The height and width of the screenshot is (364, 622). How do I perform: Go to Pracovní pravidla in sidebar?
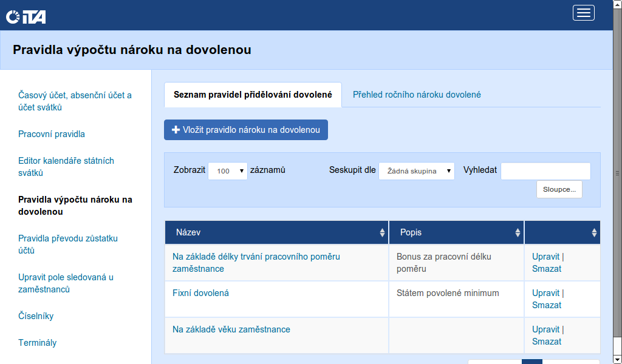[x=52, y=134]
